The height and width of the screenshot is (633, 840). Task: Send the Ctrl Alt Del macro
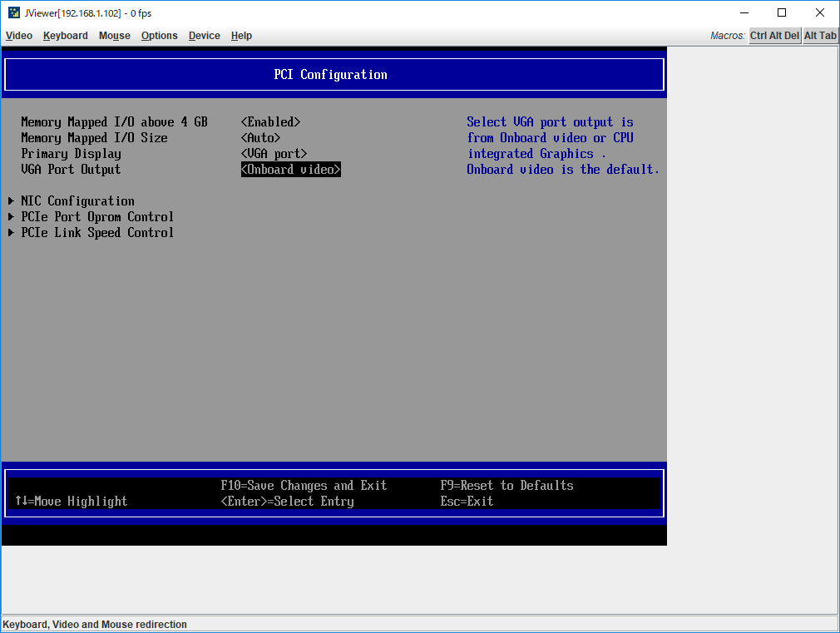(x=774, y=36)
